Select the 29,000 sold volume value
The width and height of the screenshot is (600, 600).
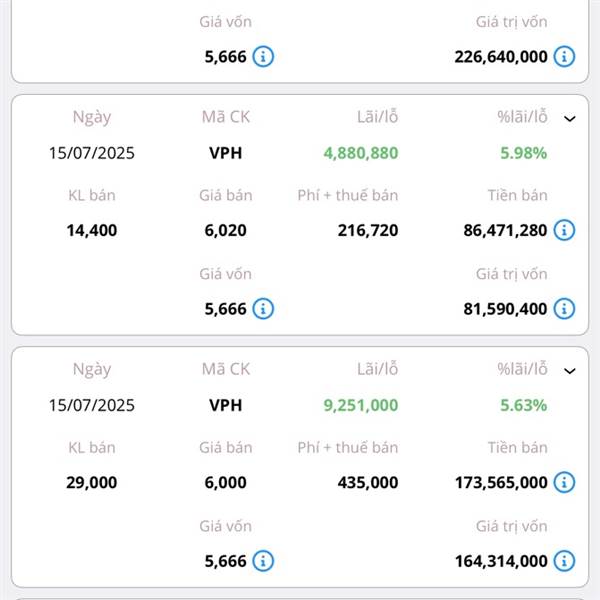[x=91, y=482]
